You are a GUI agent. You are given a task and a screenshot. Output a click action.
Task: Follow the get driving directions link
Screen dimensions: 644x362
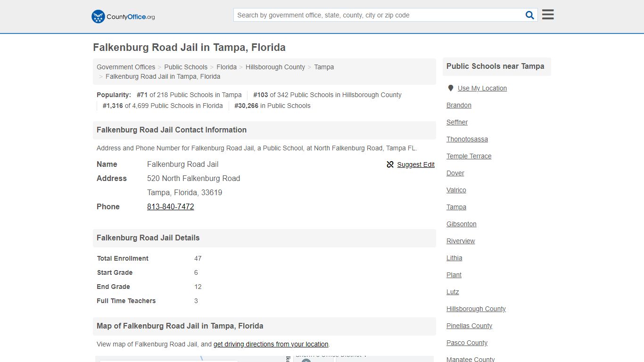click(271, 344)
